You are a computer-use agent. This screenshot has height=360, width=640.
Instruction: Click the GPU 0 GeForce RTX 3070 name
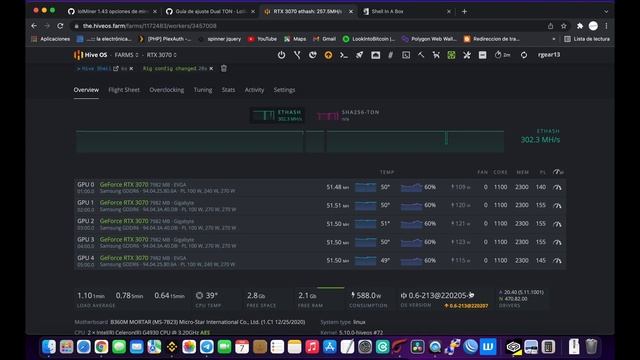[124, 184]
